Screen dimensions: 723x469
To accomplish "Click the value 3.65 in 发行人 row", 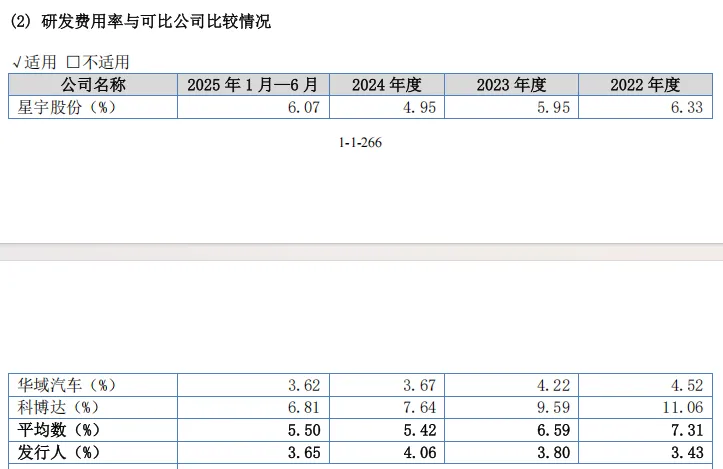I will tap(304, 452).
